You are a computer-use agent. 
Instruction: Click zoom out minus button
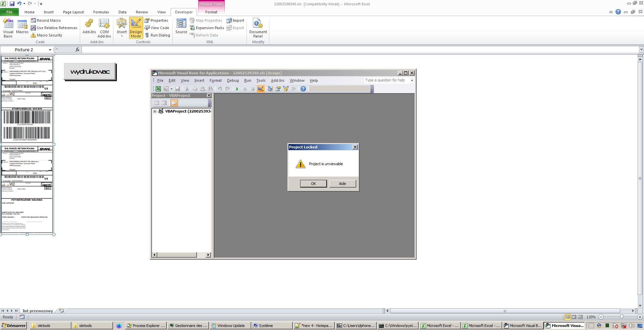601,317
